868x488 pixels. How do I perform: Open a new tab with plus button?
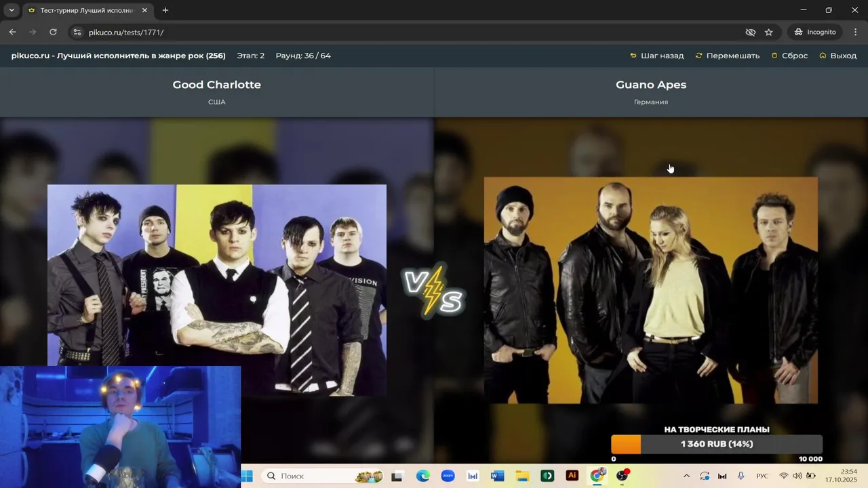tap(165, 10)
